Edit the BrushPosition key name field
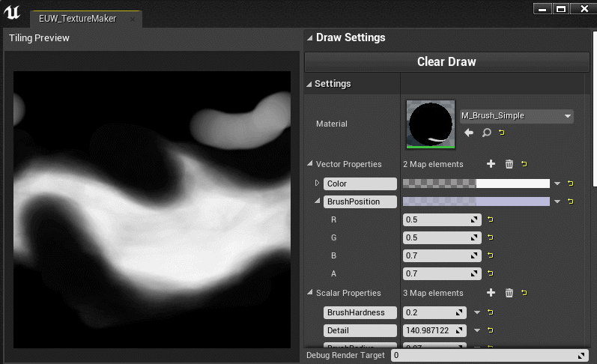The width and height of the screenshot is (597, 364). (360, 201)
